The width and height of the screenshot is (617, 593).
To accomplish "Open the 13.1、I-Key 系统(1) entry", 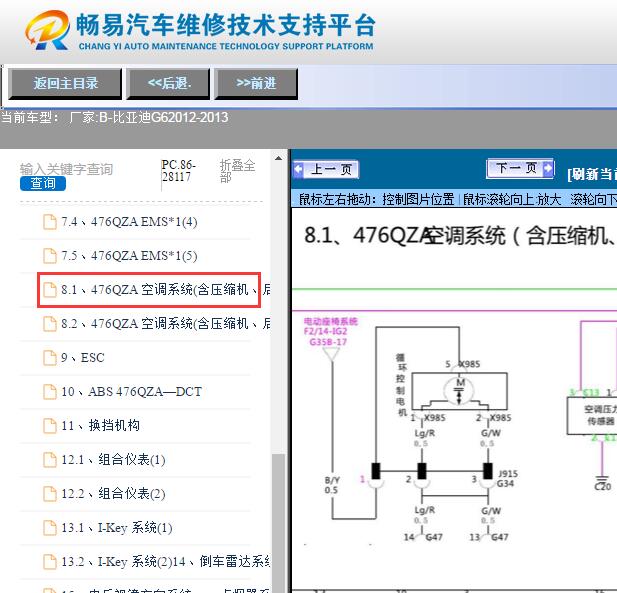I will [x=117, y=528].
